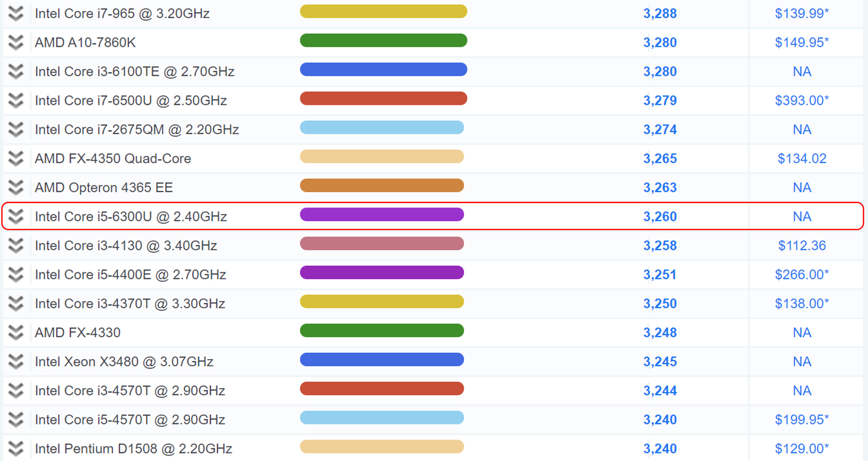This screenshot has width=868, height=461.
Task: Expand the AMD FX-4330 row chevron
Action: pos(16,332)
